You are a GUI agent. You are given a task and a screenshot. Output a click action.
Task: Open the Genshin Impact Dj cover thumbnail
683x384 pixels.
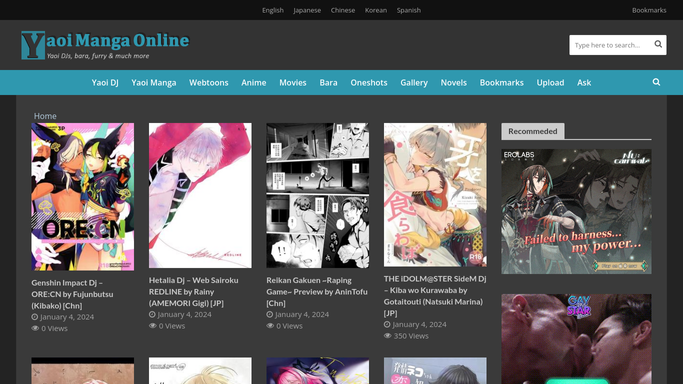coord(83,196)
